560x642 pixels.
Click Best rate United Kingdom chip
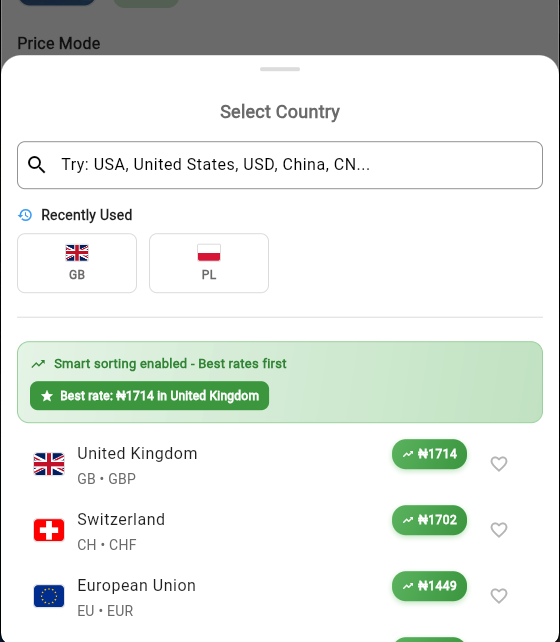(x=149, y=396)
